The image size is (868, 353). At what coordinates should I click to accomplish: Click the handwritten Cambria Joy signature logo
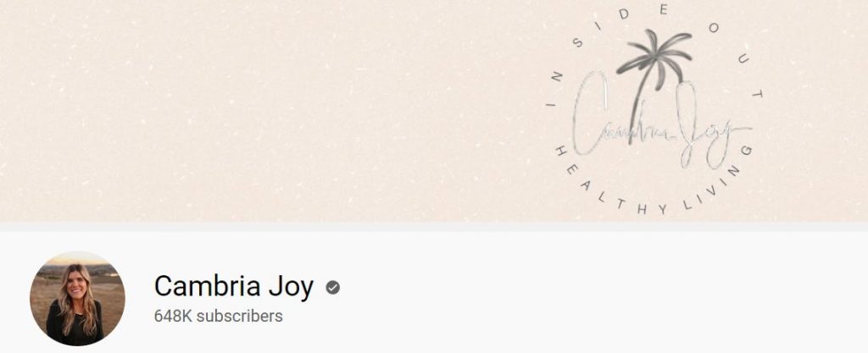661,123
